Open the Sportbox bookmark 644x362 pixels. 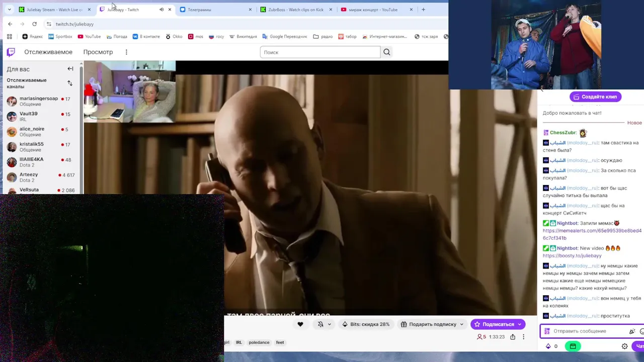(x=60, y=37)
